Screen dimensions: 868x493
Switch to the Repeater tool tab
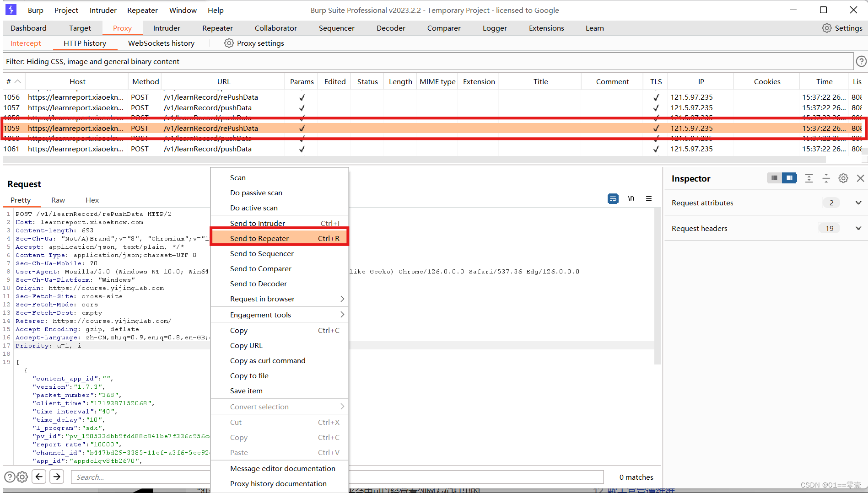click(217, 28)
